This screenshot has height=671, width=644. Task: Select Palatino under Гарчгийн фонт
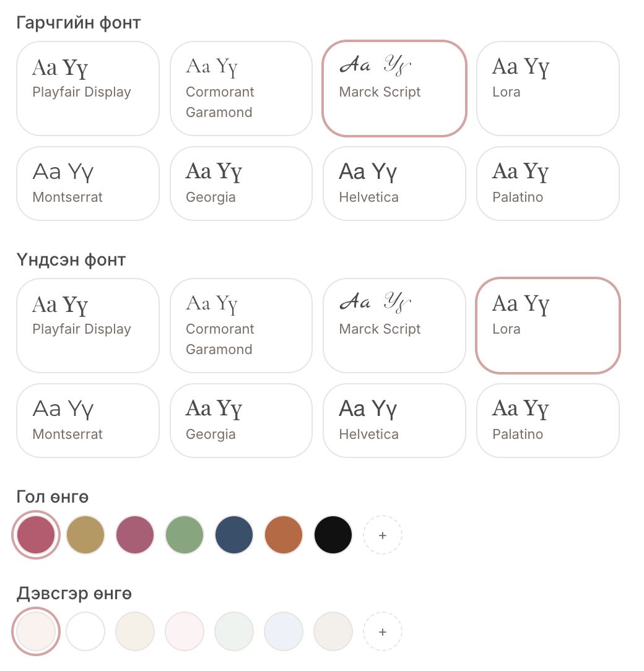click(x=548, y=184)
